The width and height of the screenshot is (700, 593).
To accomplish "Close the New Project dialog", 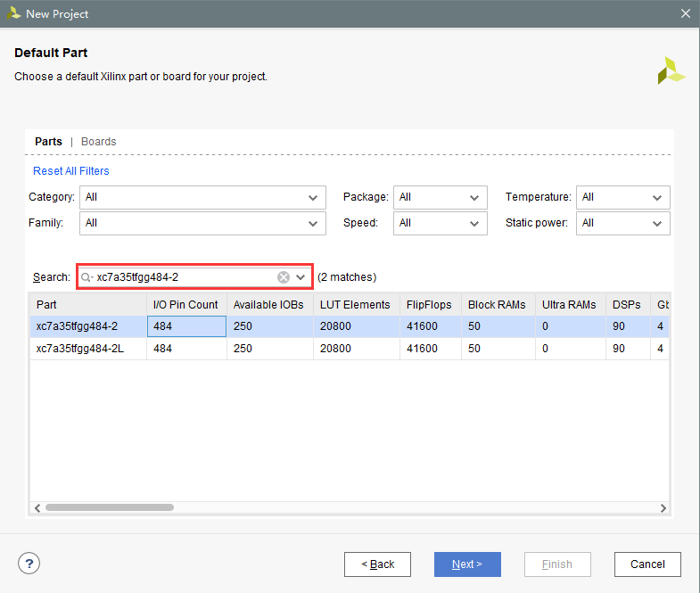I will coord(686,13).
